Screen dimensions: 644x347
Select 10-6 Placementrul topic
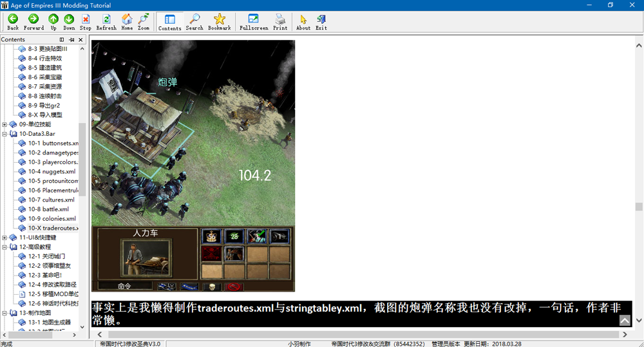pos(53,191)
